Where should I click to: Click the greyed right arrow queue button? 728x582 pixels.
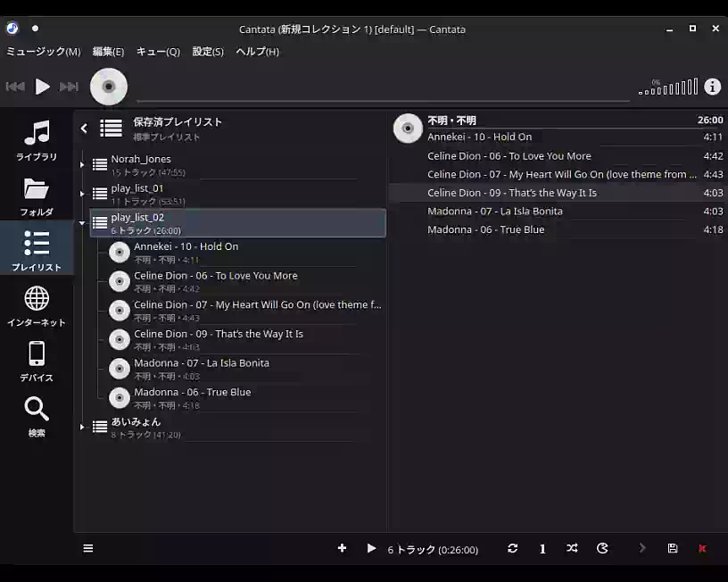tap(642, 549)
